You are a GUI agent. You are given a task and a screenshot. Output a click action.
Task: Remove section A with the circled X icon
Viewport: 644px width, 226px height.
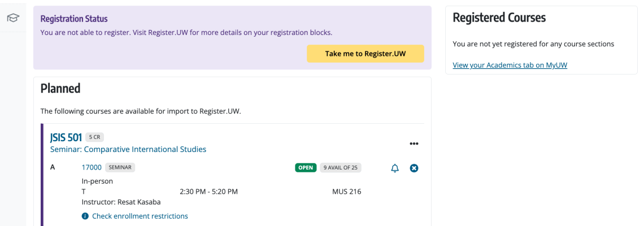(414, 168)
